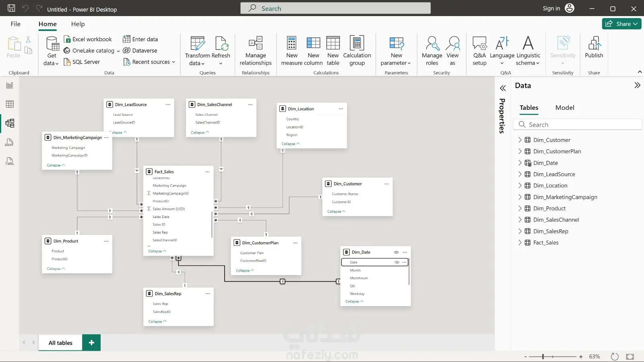Toggle visibility of the Date field

click(397, 262)
